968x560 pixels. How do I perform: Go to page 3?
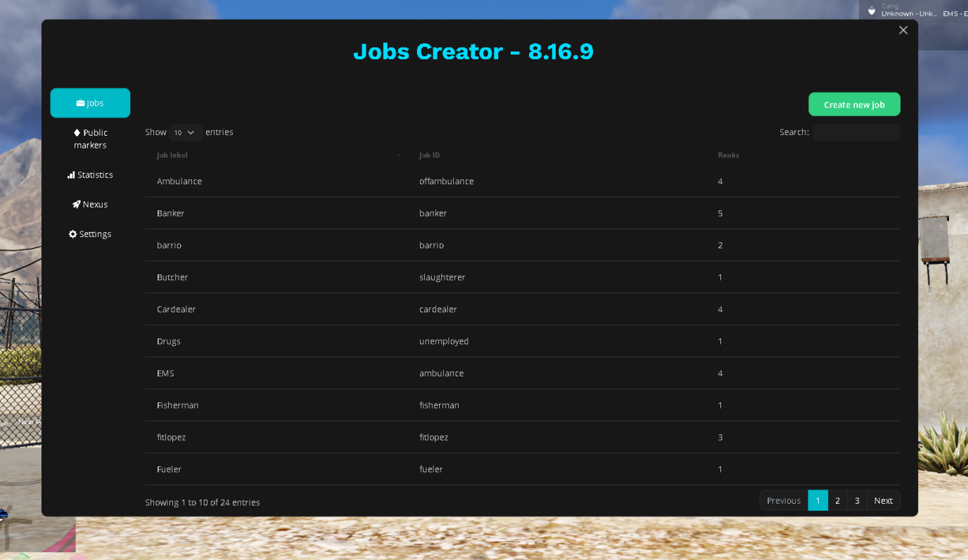(x=857, y=500)
